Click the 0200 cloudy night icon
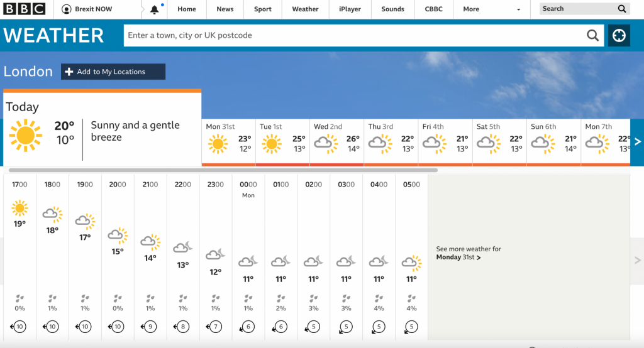The height and width of the screenshot is (348, 644). pyautogui.click(x=313, y=261)
